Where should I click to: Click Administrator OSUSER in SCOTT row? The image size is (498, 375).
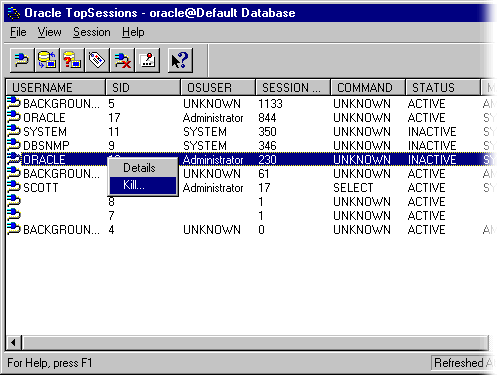(213, 188)
